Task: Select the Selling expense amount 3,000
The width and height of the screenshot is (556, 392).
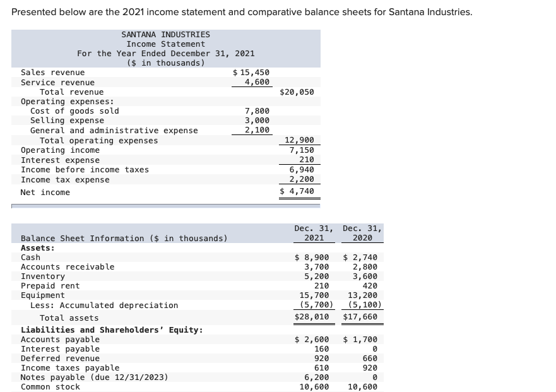Action: tap(261, 120)
